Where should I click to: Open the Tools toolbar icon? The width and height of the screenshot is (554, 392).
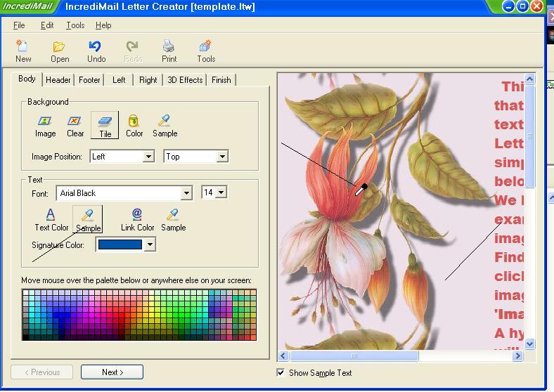click(x=206, y=51)
